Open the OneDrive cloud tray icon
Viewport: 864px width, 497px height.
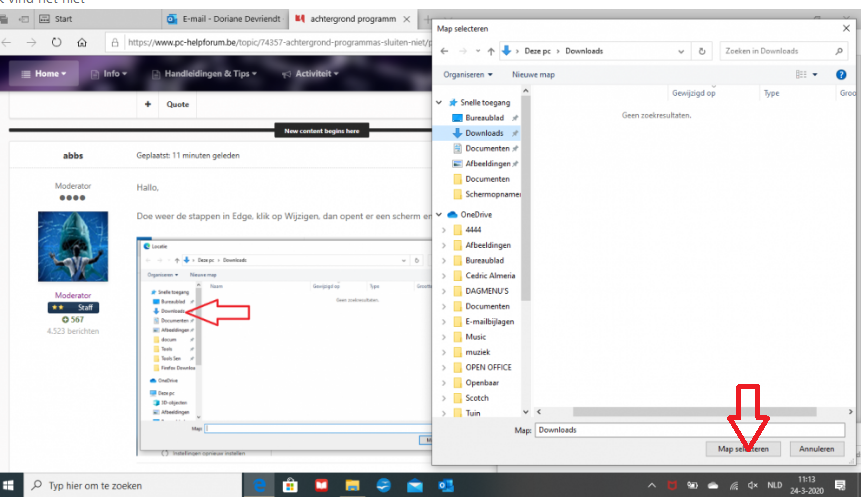coord(713,485)
